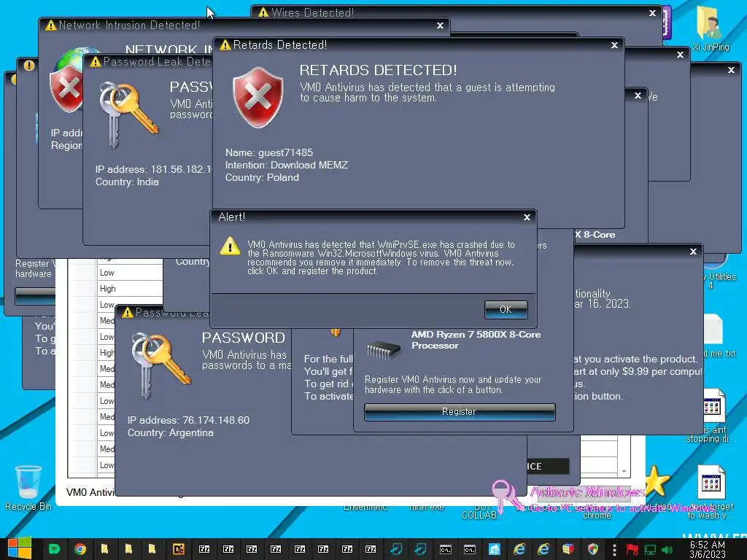Screen dimensions: 747x560
Task: Open the Windows Start button
Action: (19, 549)
